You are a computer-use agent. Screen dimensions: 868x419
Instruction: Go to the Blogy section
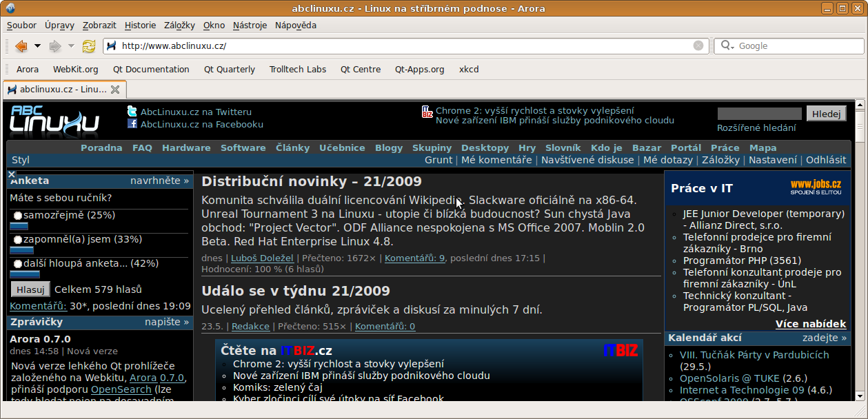pyautogui.click(x=389, y=147)
